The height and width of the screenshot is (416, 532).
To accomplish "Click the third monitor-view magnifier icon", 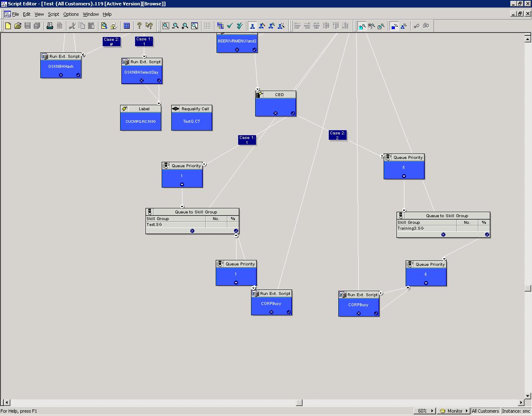I will click(381, 26).
